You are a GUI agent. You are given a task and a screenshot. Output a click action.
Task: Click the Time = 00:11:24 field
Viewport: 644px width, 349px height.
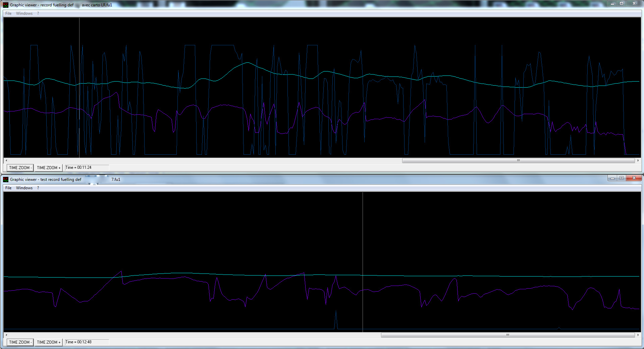87,167
